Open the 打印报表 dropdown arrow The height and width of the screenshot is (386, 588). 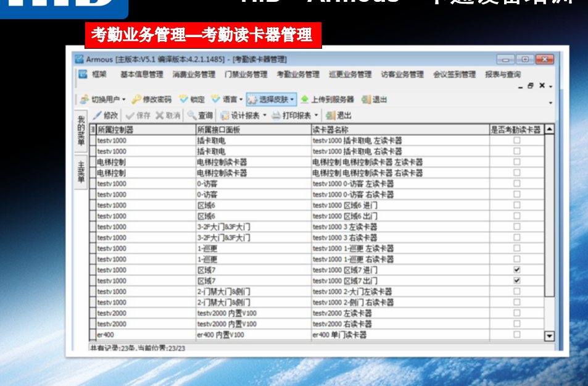click(x=316, y=115)
